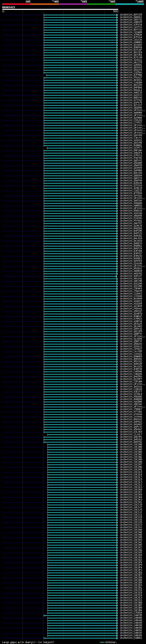146x644 pixels.
Task: Select the UniRef100_C4NX86 hit
Action: pyautogui.click(x=131, y=635)
